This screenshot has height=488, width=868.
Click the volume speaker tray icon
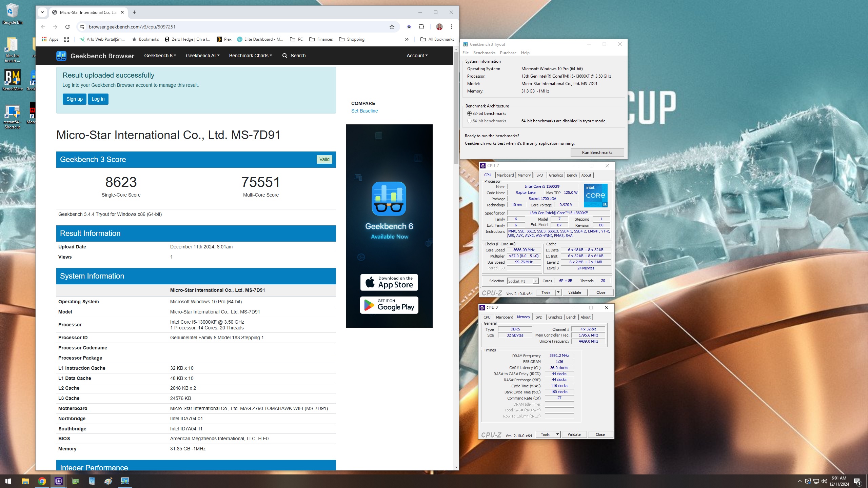pos(824,481)
